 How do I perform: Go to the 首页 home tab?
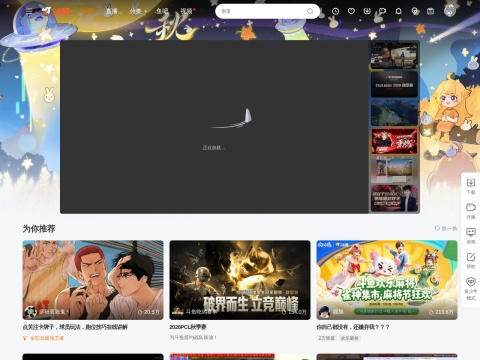coord(88,11)
